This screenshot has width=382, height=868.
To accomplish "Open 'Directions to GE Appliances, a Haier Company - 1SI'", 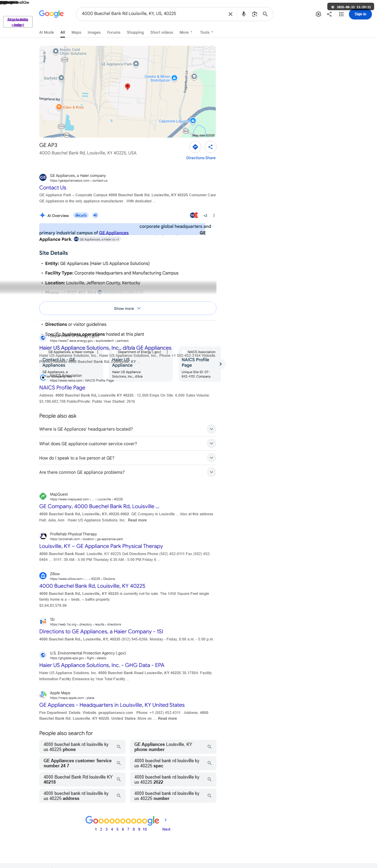I will click(101, 631).
